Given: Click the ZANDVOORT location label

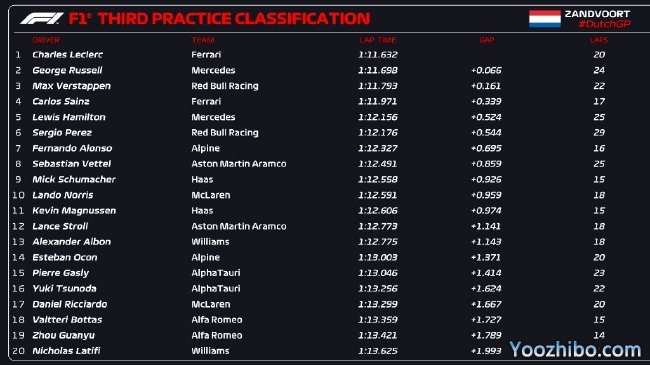Looking at the screenshot, I should 597,14.
